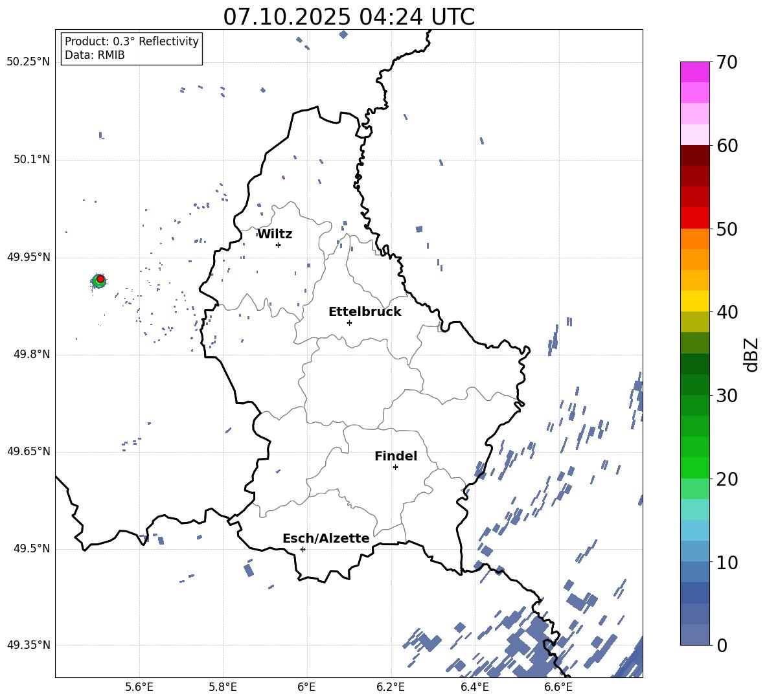Click the colorbar value 70
Image resolution: width=767 pixels, height=700 pixels.
click(727, 63)
